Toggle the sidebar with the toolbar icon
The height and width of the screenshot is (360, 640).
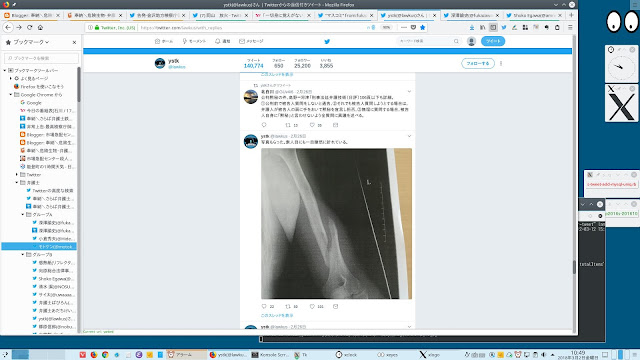click(x=493, y=27)
